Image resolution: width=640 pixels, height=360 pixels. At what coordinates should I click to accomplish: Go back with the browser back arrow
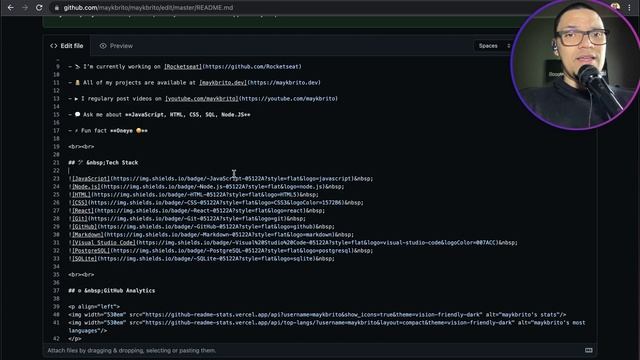tap(11, 7)
